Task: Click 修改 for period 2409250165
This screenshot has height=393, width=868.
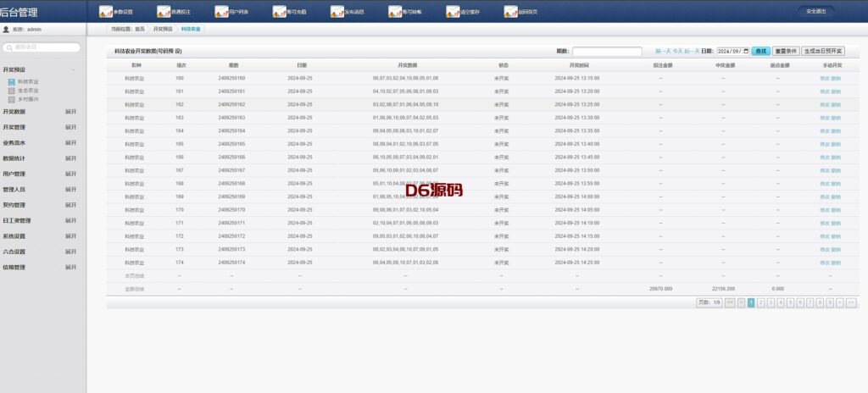Action: 825,144
